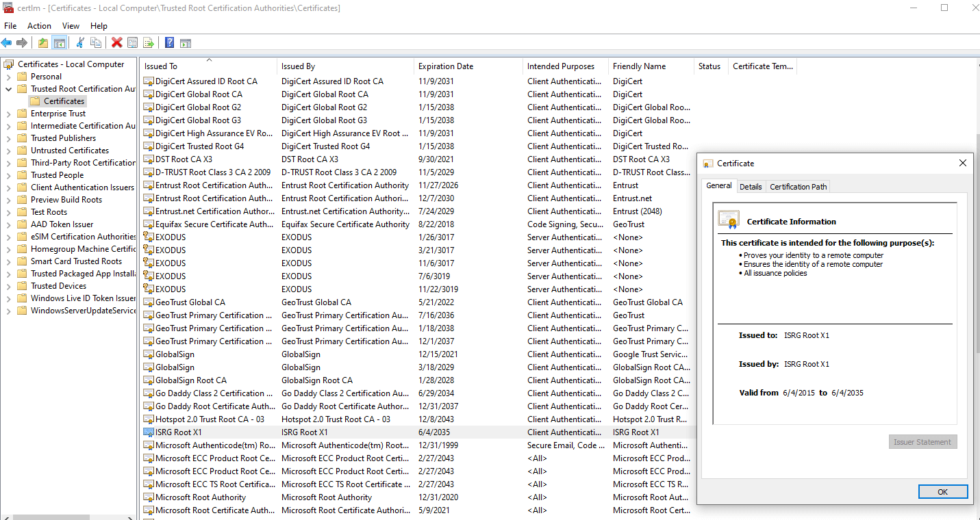This screenshot has height=520, width=980.
Task: Expand the Windows Live ID Token Issuer node
Action: [8, 298]
